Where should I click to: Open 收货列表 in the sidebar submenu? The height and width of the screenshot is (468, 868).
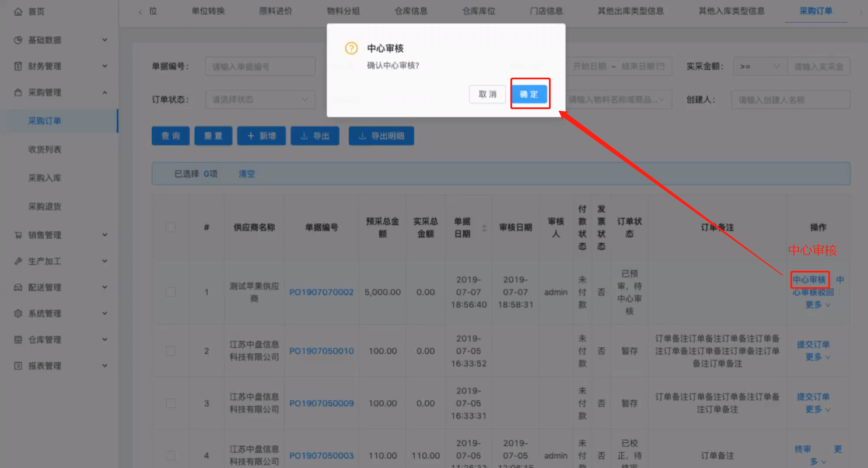45,149
